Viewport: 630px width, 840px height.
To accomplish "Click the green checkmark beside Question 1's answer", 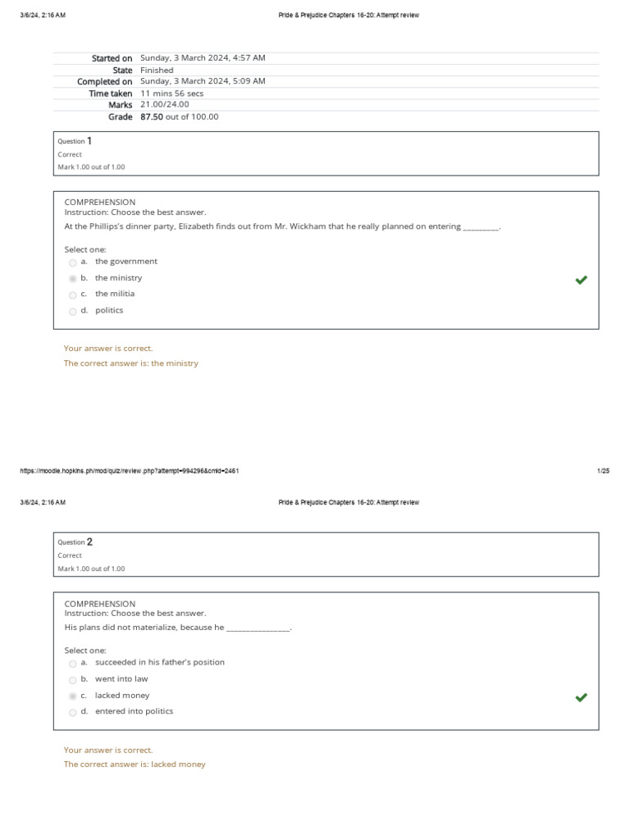I will (x=581, y=280).
